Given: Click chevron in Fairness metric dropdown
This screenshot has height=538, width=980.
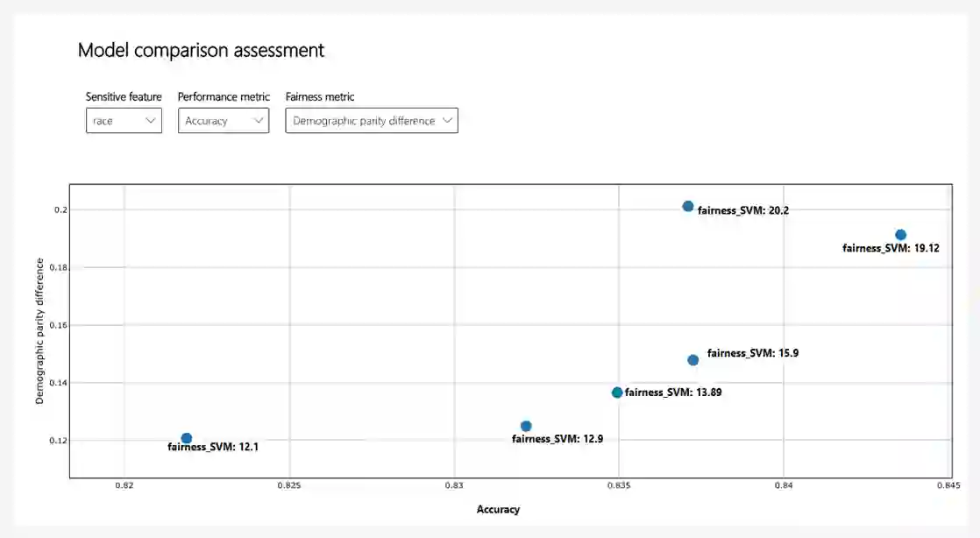Looking at the screenshot, I should click(x=447, y=121).
